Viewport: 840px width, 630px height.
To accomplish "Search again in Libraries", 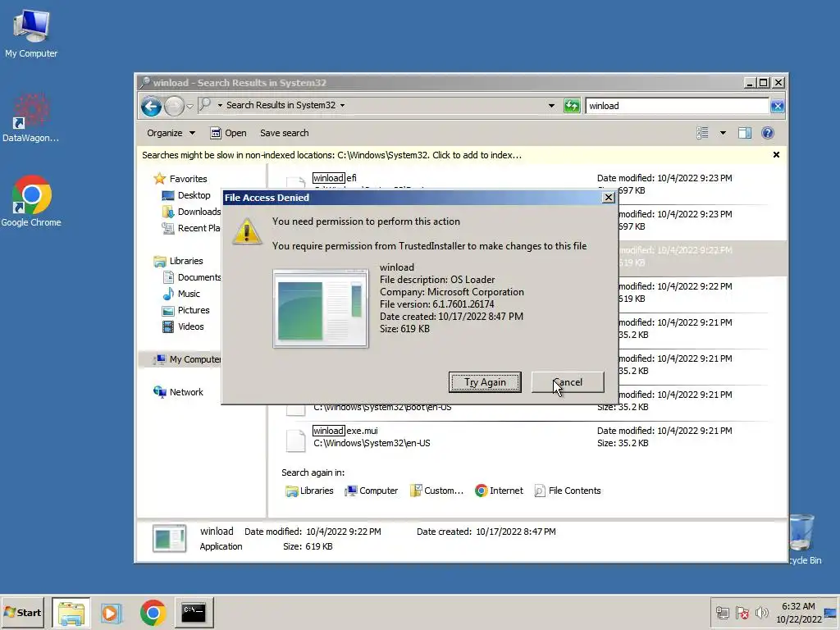I will pyautogui.click(x=309, y=491).
